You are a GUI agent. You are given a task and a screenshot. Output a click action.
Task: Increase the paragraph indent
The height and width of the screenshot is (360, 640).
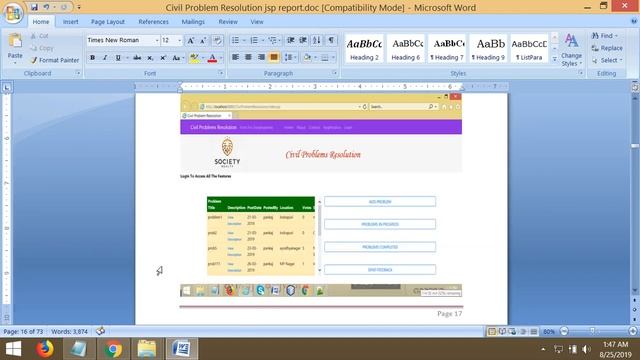(303, 40)
